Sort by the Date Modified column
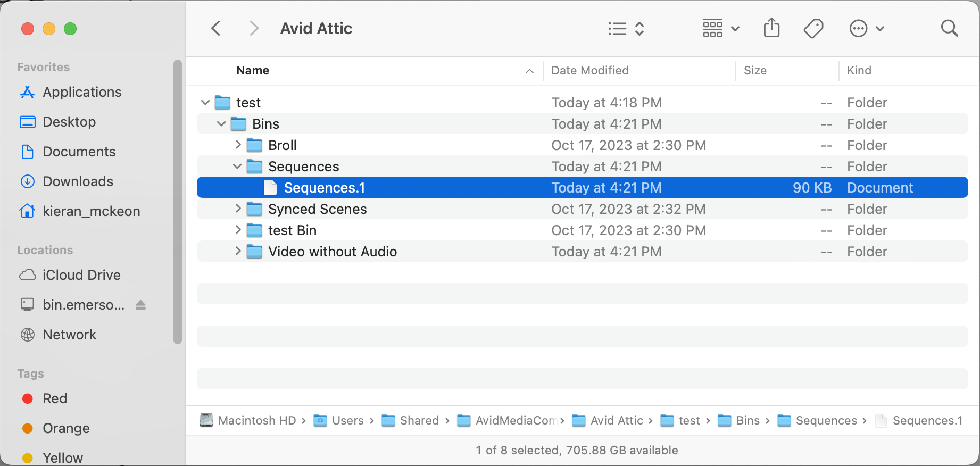 [590, 70]
